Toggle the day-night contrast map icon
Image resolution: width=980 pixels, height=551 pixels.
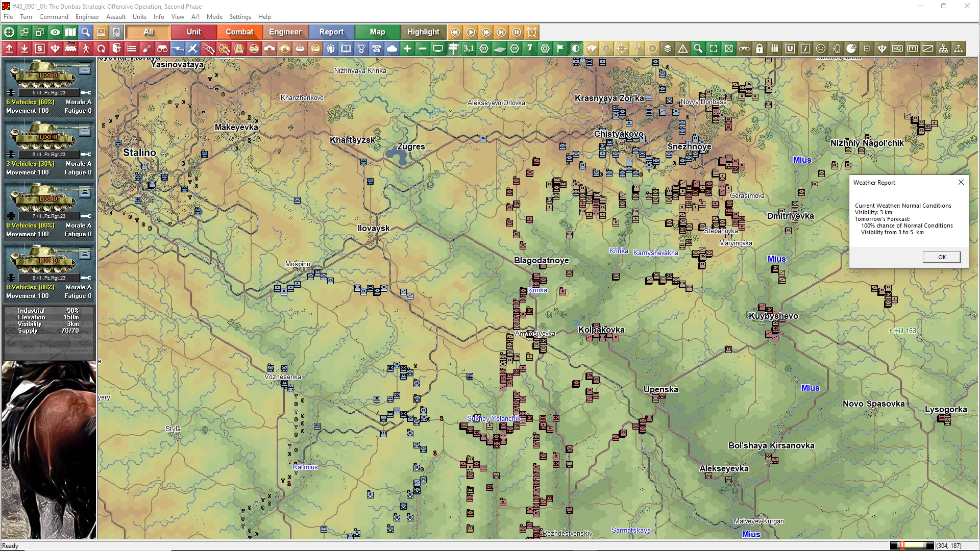(x=576, y=49)
